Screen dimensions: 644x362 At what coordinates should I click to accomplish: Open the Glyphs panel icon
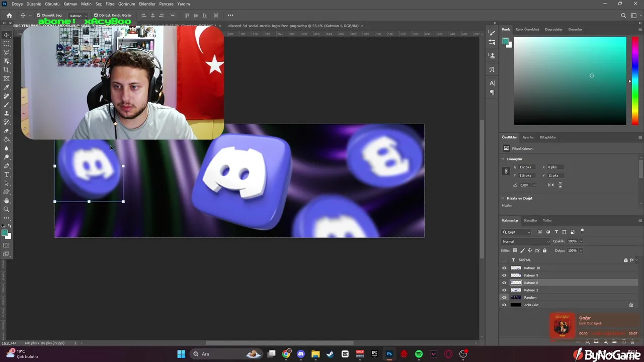492,69
